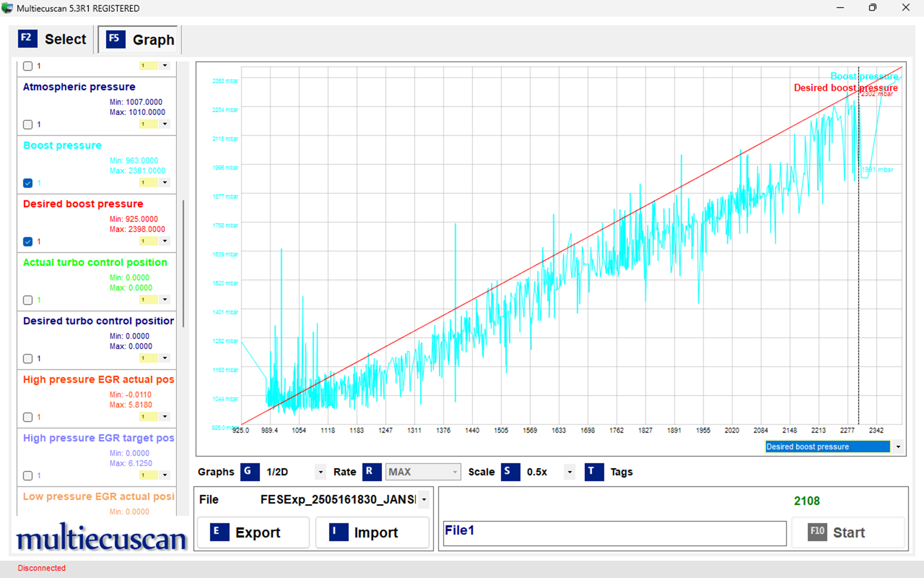The image size is (924, 578).
Task: Click the I icon on the Import button
Action: point(338,532)
